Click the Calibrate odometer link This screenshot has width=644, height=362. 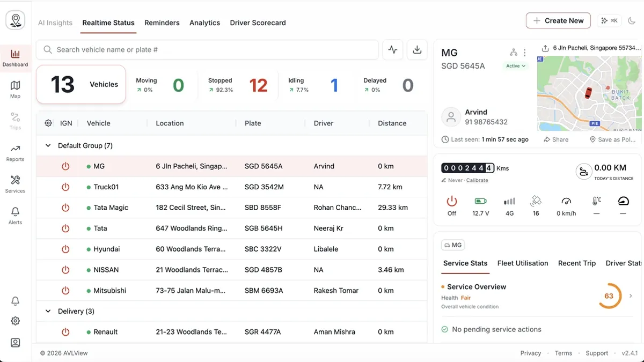(x=477, y=181)
